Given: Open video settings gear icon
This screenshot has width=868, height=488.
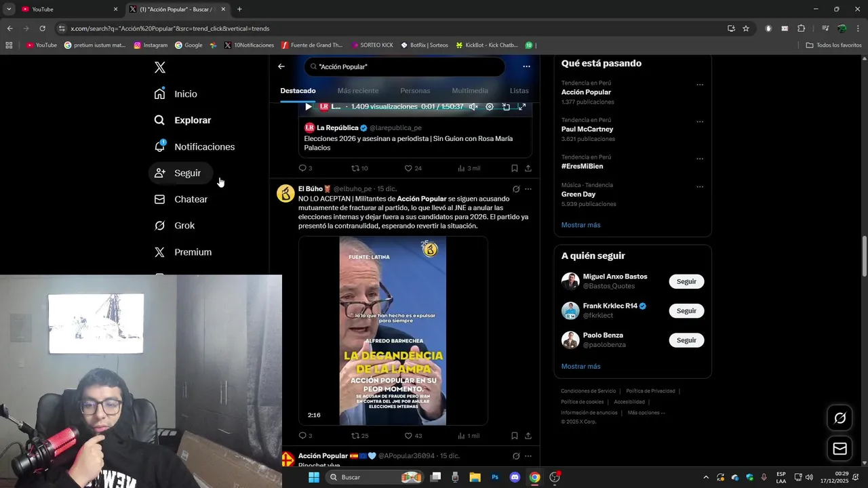Looking at the screenshot, I should [x=490, y=106].
